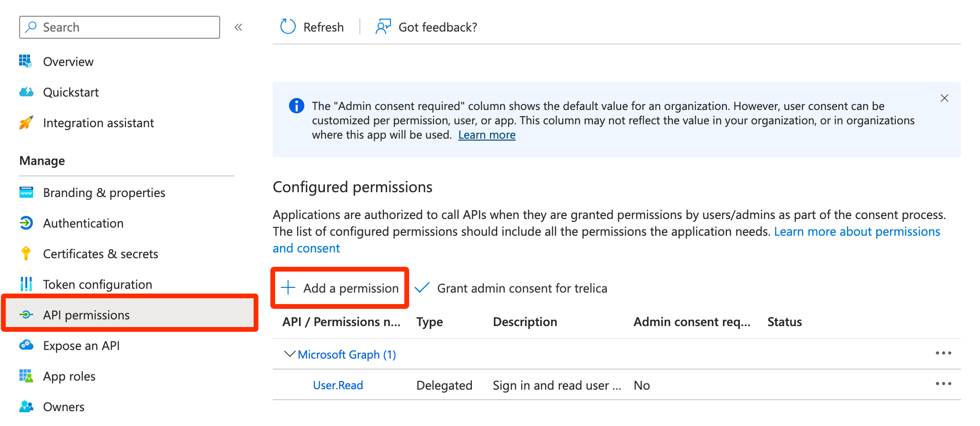Dismiss the admin consent info banner
The image size is (980, 426).
pos(944,98)
